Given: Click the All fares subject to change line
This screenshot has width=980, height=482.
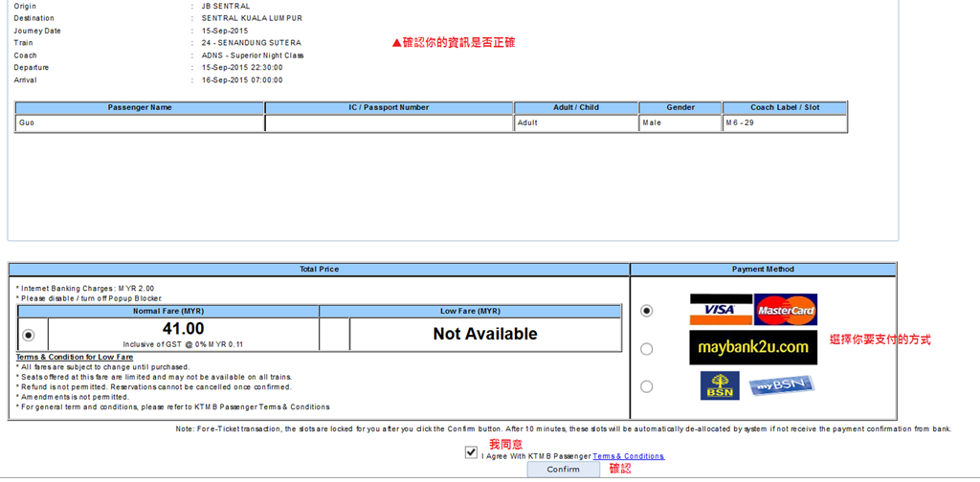Looking at the screenshot, I should pos(102,367).
